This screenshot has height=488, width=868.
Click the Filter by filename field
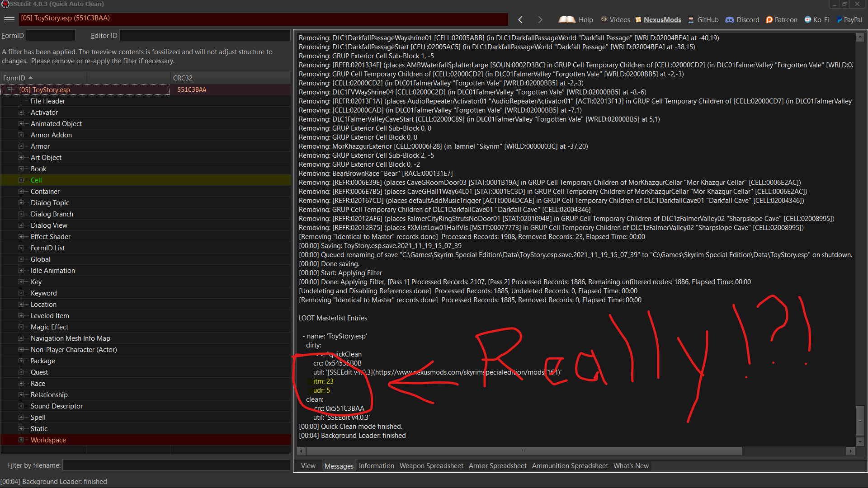pyautogui.click(x=176, y=465)
